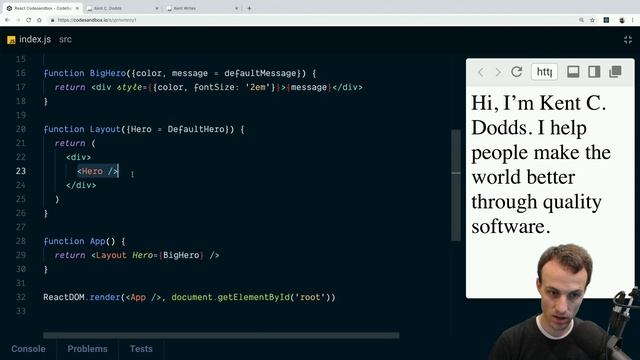Click line number 23 in the gutter
Screen dimensions: 640x360
click(21, 171)
